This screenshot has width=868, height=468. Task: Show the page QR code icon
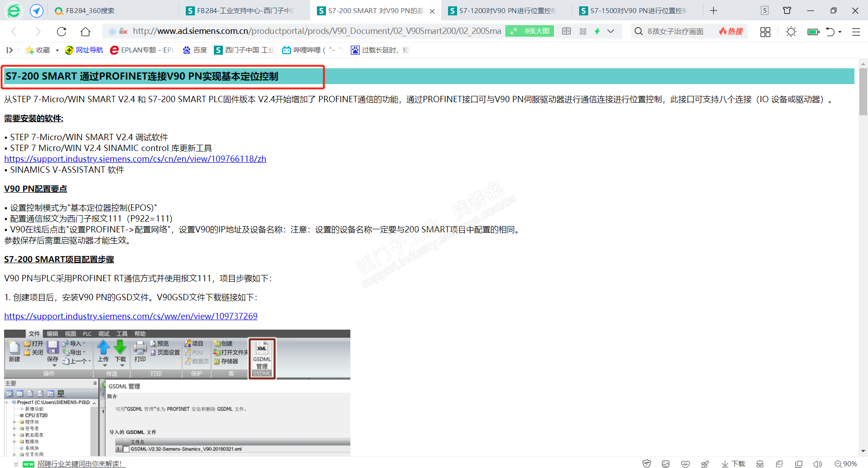(583, 31)
